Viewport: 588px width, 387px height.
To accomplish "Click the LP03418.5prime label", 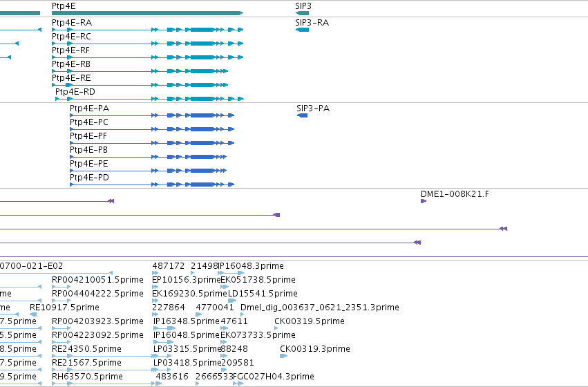I will (187, 363).
